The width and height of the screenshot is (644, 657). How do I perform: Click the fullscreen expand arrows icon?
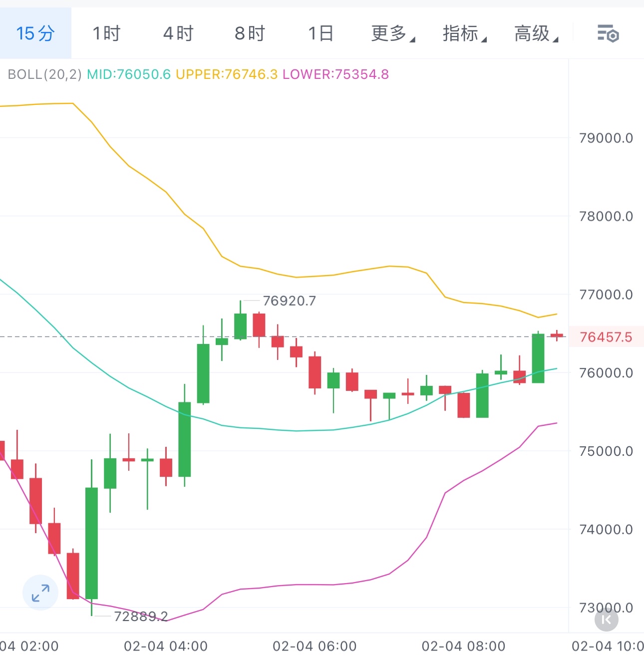pos(40,593)
